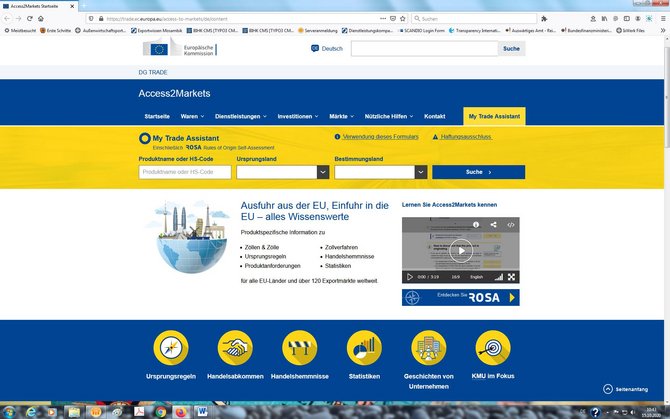Click the Handelsabkommen handshake icon
Viewport: 670px width, 419px height.
click(234, 348)
